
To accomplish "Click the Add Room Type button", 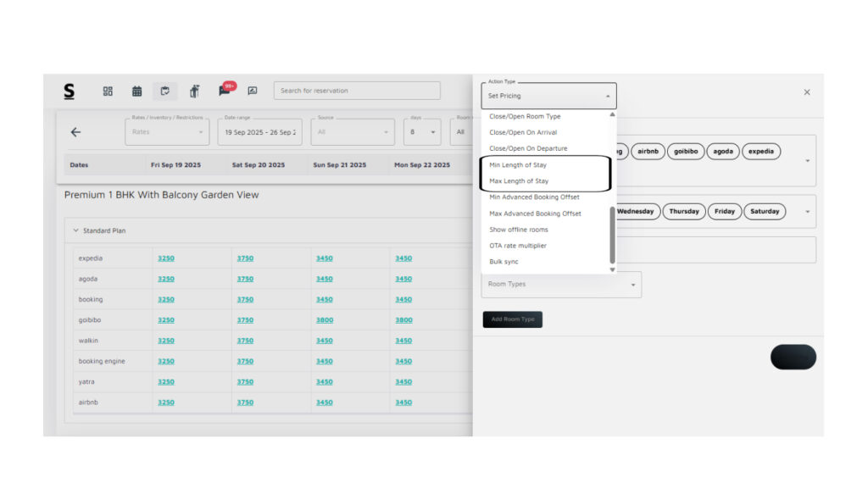I will pyautogui.click(x=512, y=319).
